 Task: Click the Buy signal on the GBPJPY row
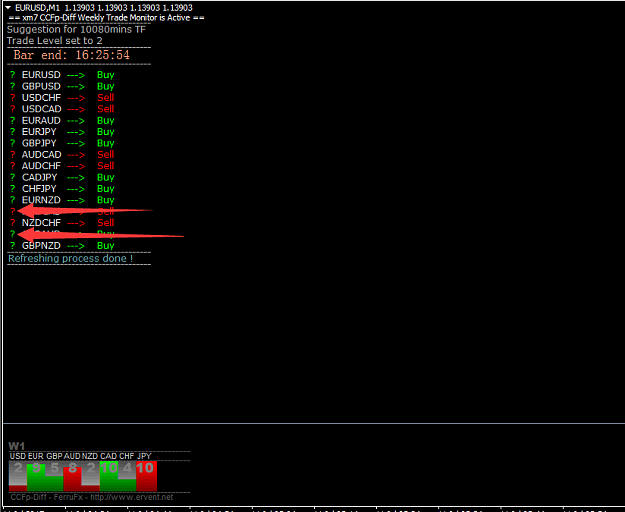[x=106, y=143]
